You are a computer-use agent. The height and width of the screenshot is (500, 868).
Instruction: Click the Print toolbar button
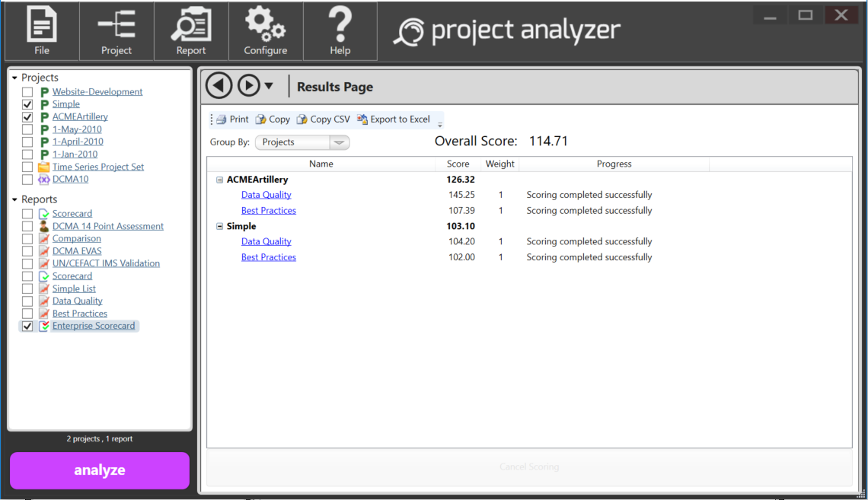(x=232, y=119)
